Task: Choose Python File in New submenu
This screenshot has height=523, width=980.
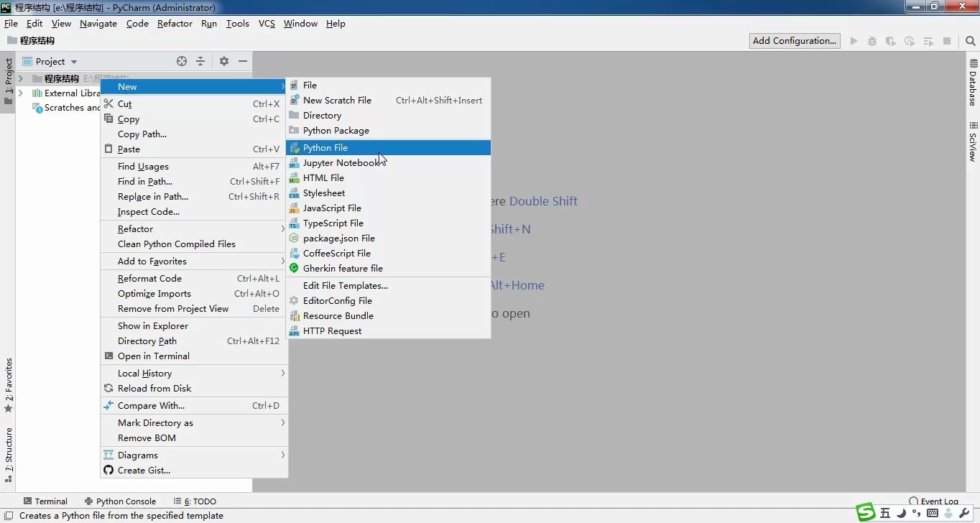Action: [x=388, y=147]
